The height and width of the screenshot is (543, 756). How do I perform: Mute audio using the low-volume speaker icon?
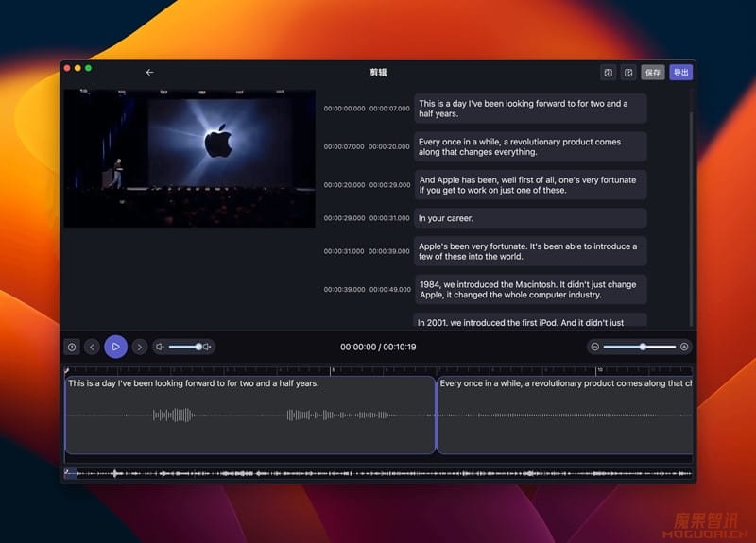pos(160,347)
